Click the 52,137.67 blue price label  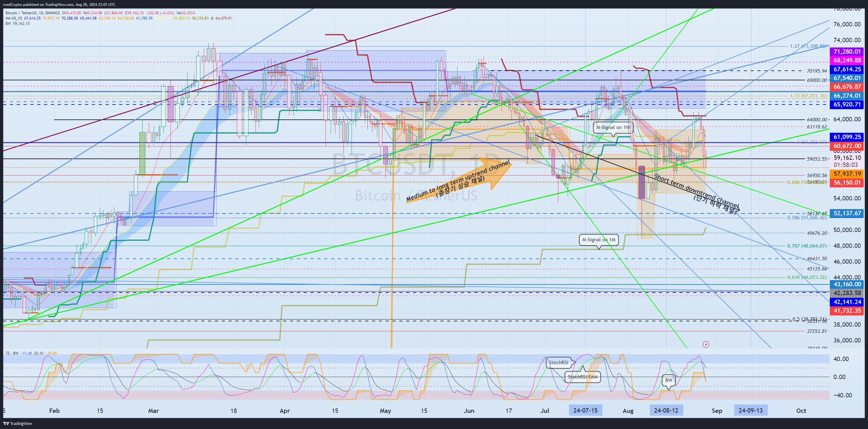[x=847, y=213]
